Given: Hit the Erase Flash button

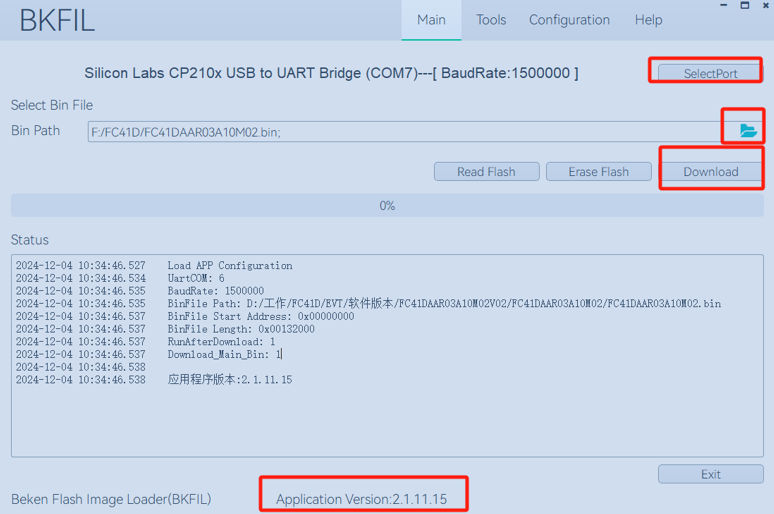Looking at the screenshot, I should [x=598, y=172].
